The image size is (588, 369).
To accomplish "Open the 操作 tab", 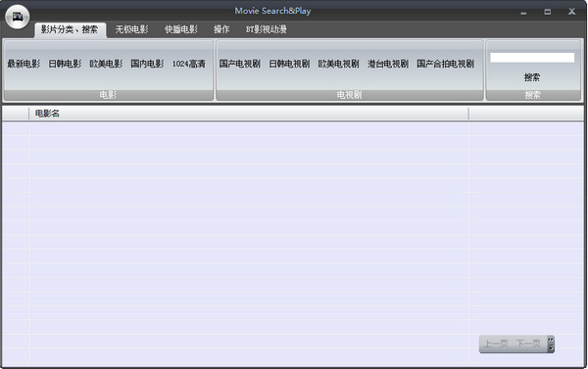I will click(x=221, y=29).
